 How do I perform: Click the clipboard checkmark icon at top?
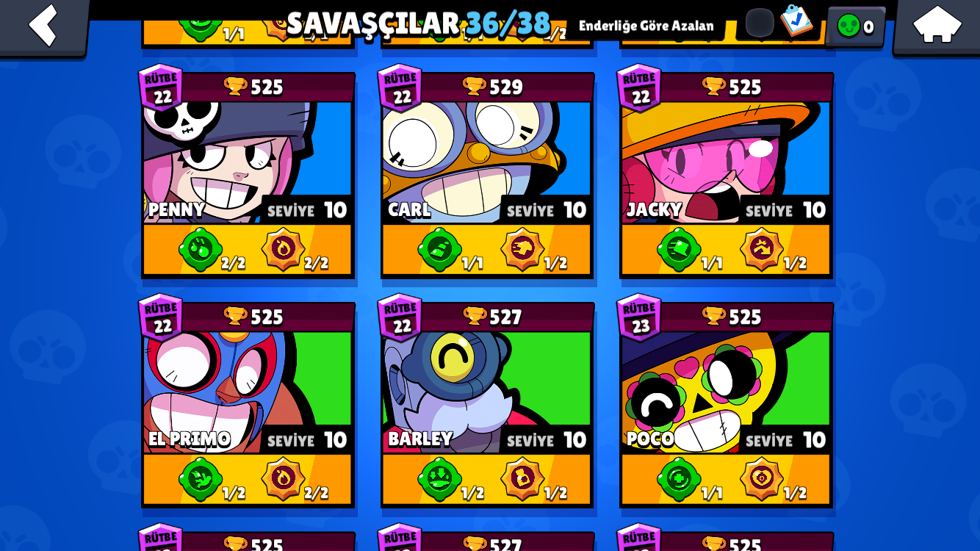(796, 21)
